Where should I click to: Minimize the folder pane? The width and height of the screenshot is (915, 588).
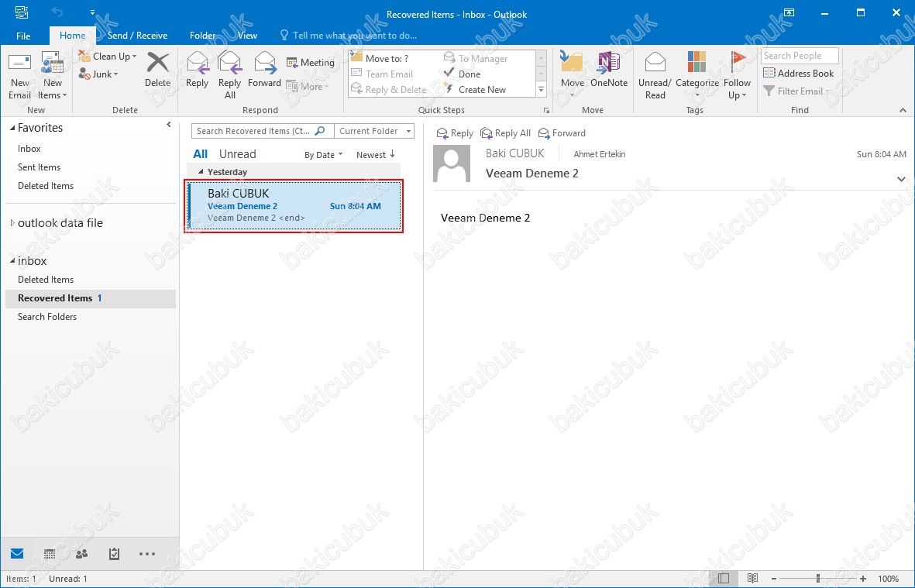(169, 124)
